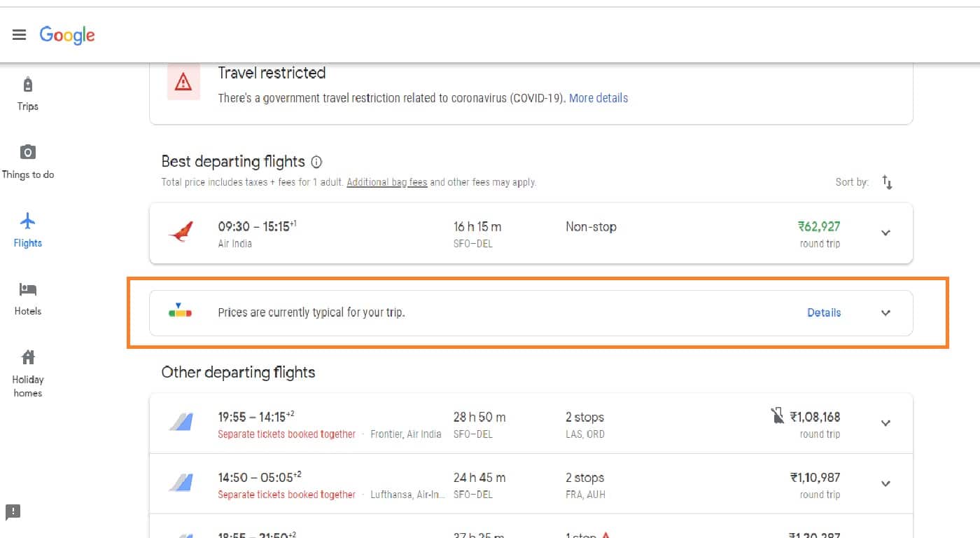Image resolution: width=980 pixels, height=538 pixels.
Task: Select Flights in the sidebar
Action: 28,231
